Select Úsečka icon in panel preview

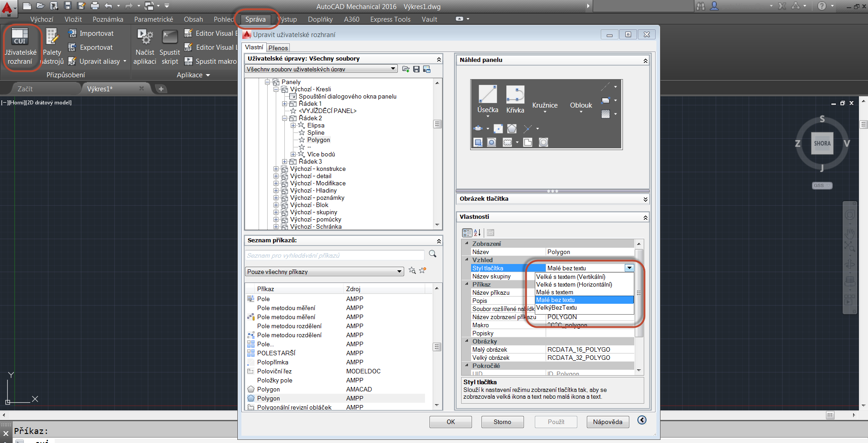click(488, 95)
